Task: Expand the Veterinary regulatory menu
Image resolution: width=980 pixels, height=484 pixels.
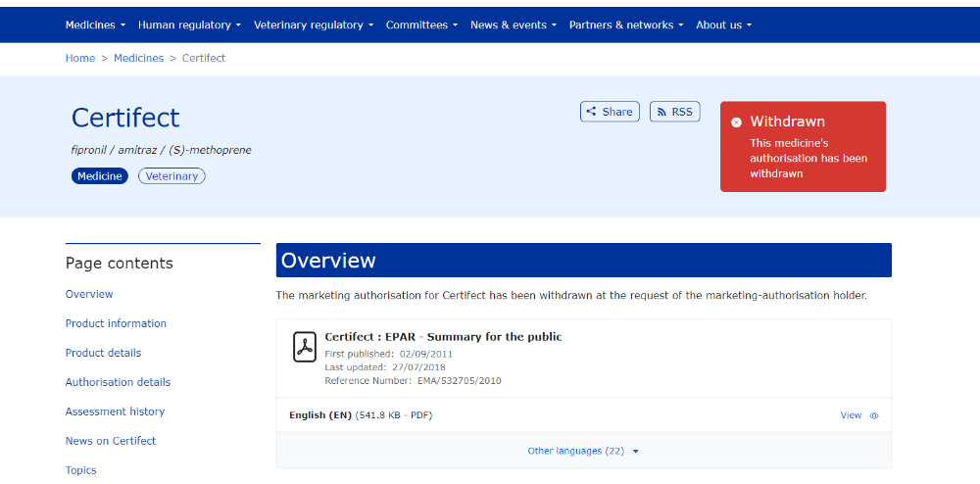Action: pyautogui.click(x=313, y=24)
